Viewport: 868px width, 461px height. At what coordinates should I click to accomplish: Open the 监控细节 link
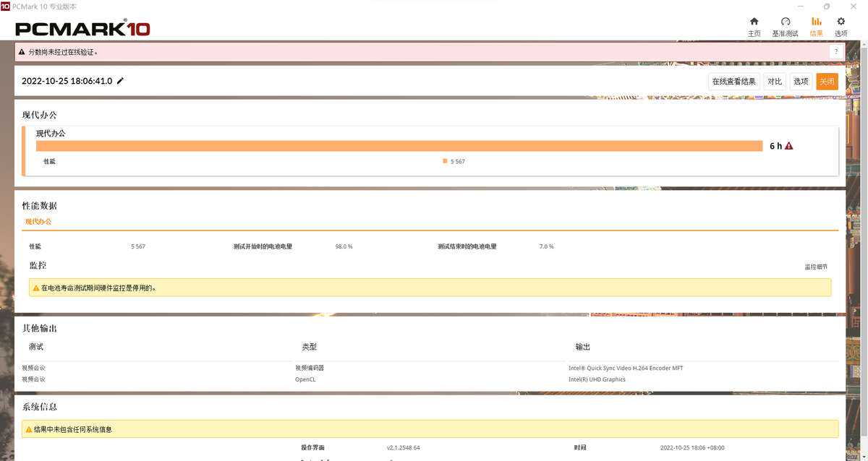point(816,267)
